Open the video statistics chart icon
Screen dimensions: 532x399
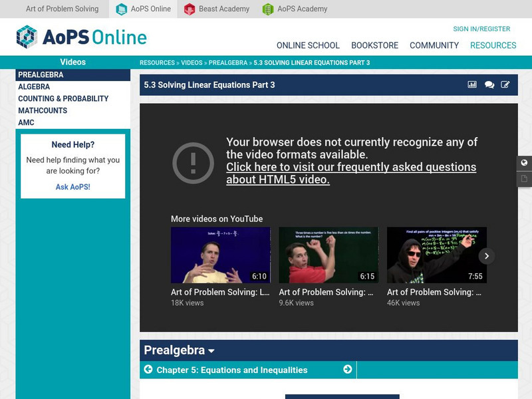click(x=472, y=84)
